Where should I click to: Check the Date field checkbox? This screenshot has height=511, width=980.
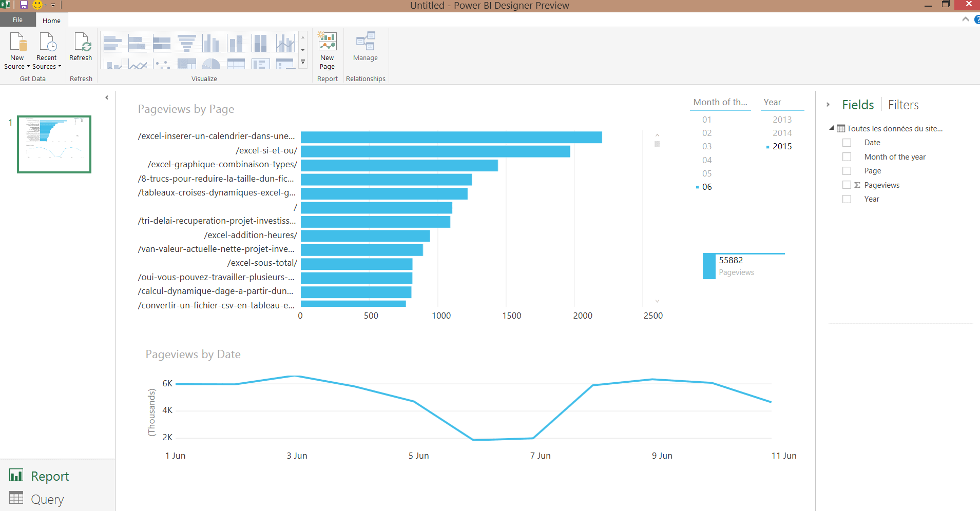[x=847, y=143]
